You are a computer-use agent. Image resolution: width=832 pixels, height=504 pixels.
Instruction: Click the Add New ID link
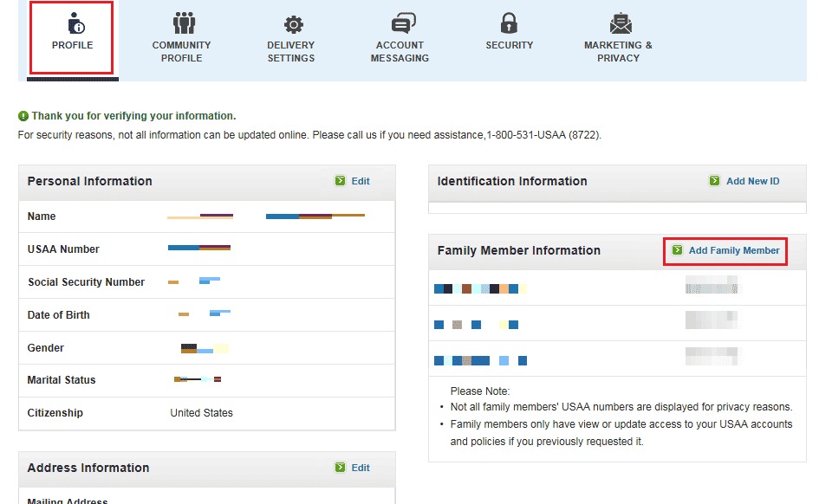(x=752, y=181)
